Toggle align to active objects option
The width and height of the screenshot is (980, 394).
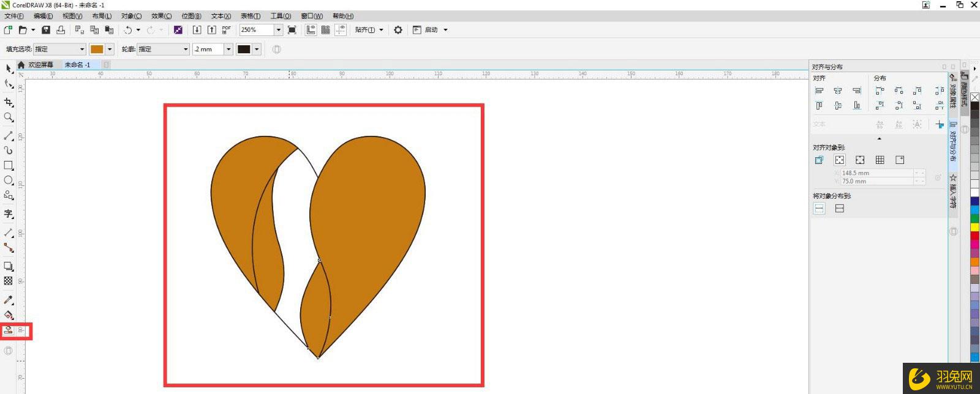tap(819, 160)
